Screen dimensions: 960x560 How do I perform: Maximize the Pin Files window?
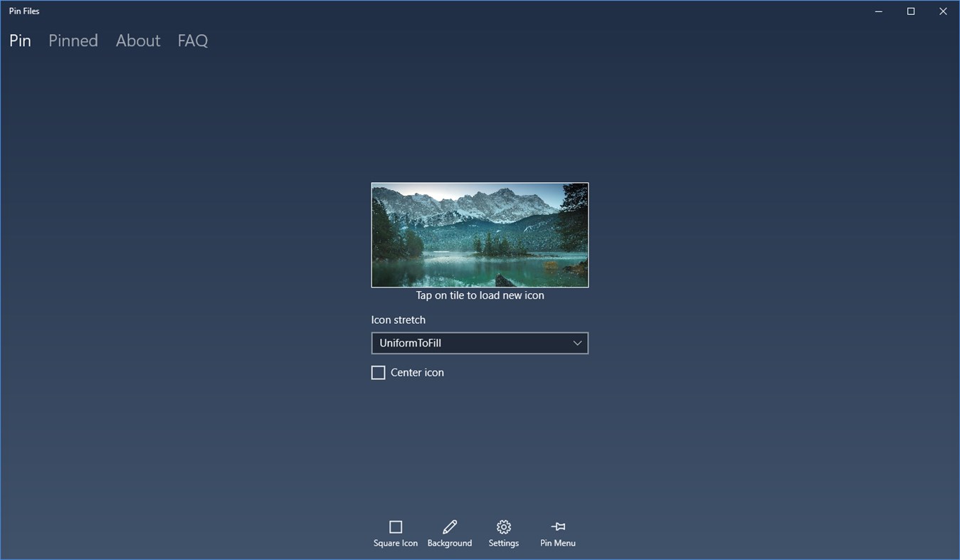coord(911,11)
